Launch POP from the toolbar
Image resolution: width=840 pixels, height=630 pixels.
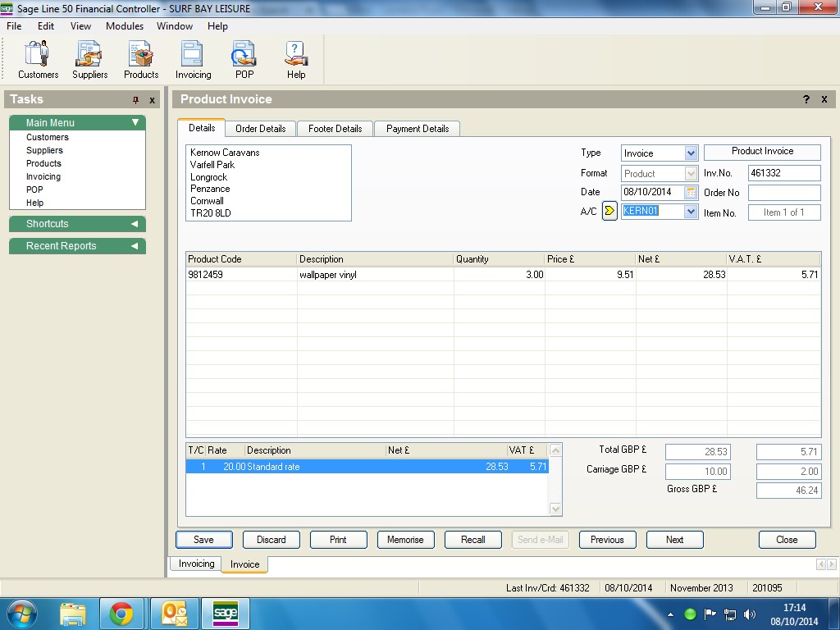click(x=244, y=60)
